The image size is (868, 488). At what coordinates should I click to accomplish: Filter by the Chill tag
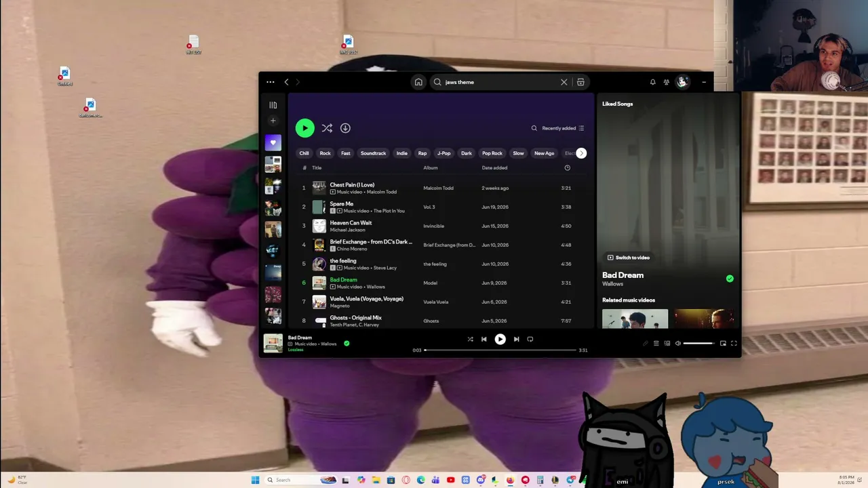304,153
